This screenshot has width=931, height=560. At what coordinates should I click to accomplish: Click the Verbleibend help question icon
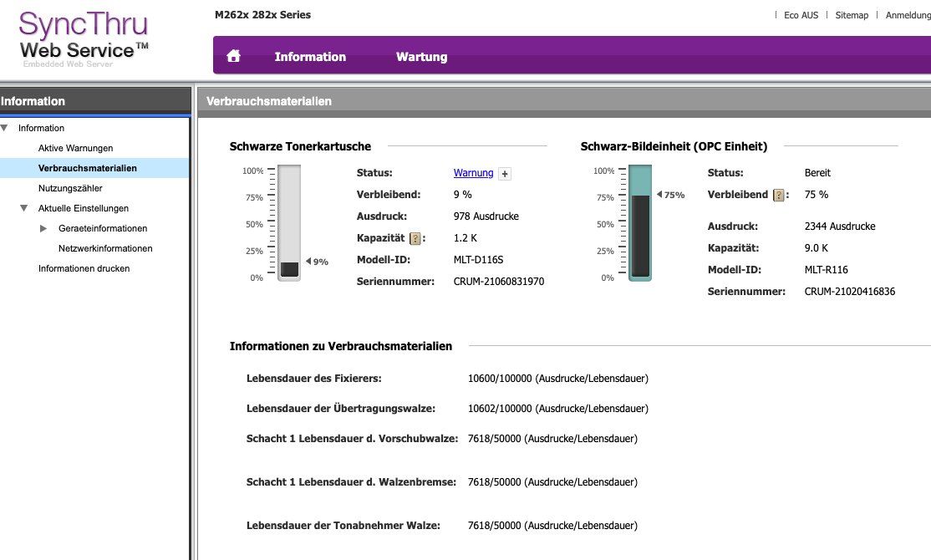click(778, 195)
